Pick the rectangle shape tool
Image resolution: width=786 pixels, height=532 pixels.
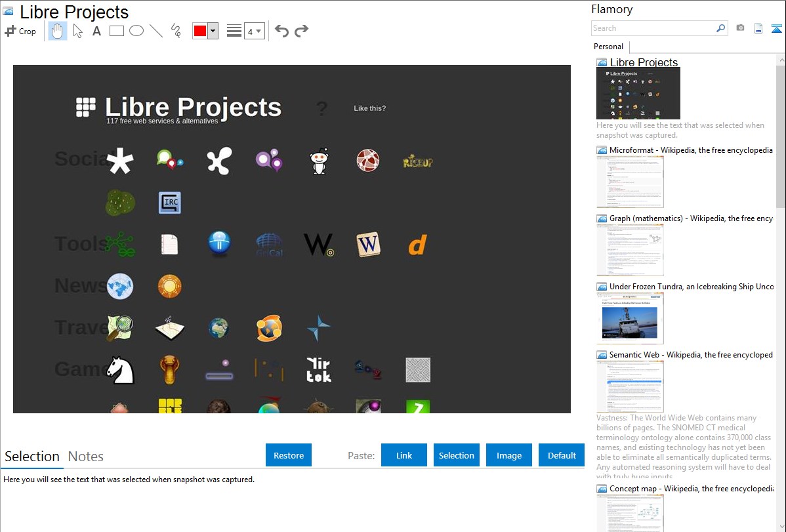(x=116, y=31)
